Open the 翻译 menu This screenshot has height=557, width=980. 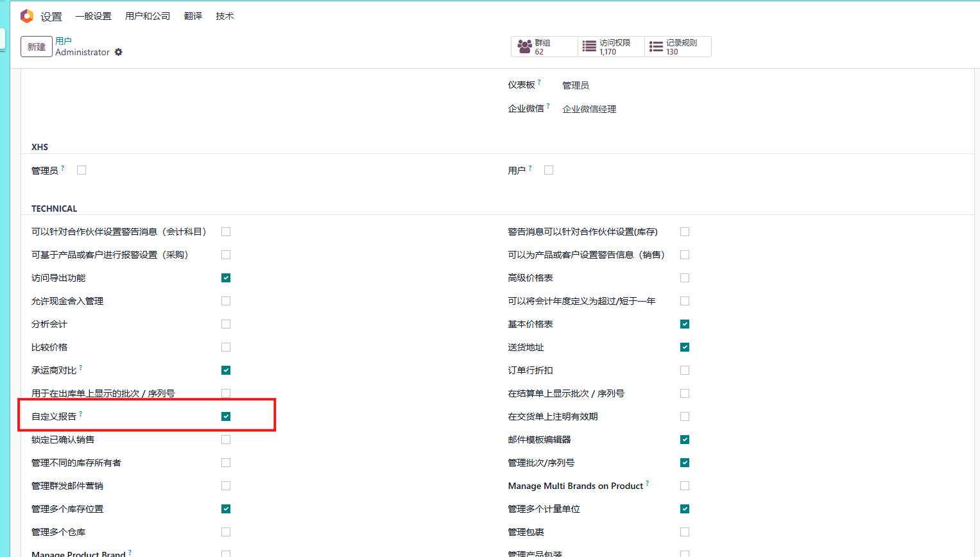pos(193,16)
